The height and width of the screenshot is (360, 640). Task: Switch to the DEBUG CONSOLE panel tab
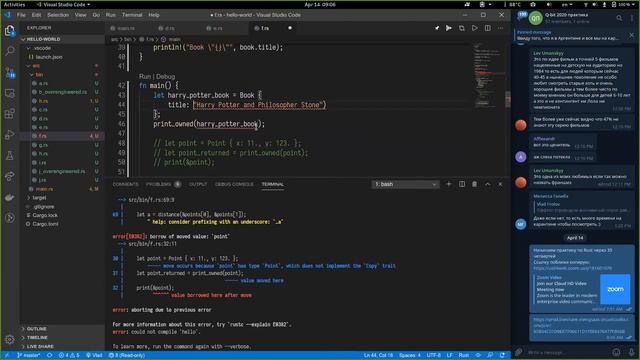pos(234,184)
